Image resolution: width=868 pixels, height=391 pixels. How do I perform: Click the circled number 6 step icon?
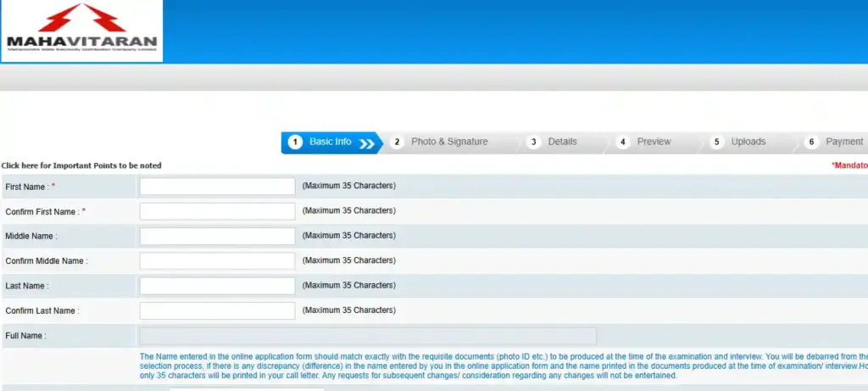coord(811,142)
